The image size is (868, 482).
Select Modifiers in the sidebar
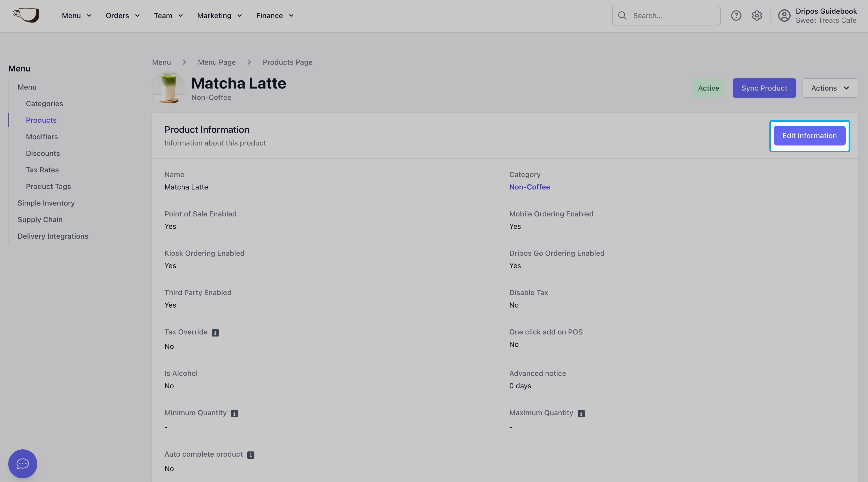42,136
